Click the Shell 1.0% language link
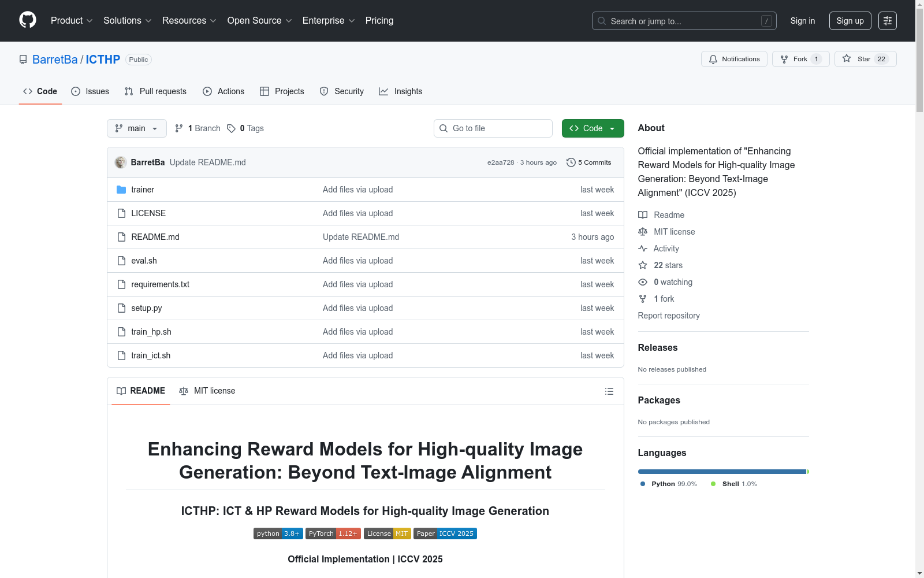 (x=734, y=484)
